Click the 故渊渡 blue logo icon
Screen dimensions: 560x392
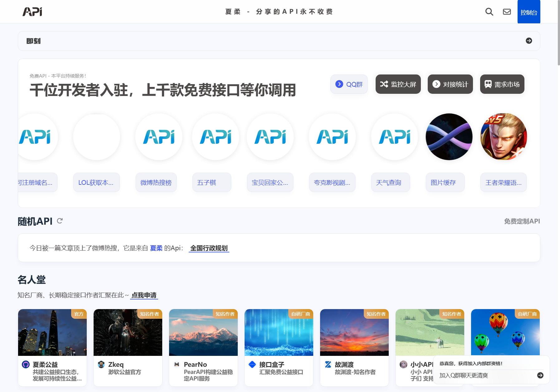point(328,364)
